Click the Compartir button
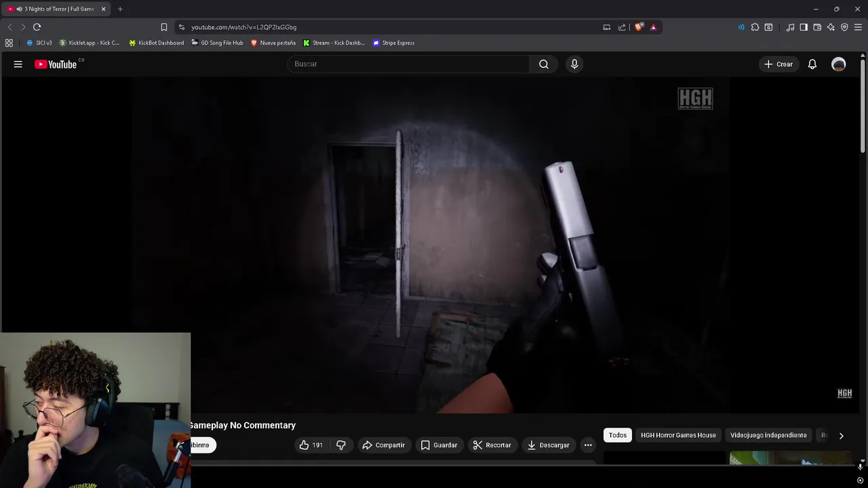 pyautogui.click(x=384, y=445)
